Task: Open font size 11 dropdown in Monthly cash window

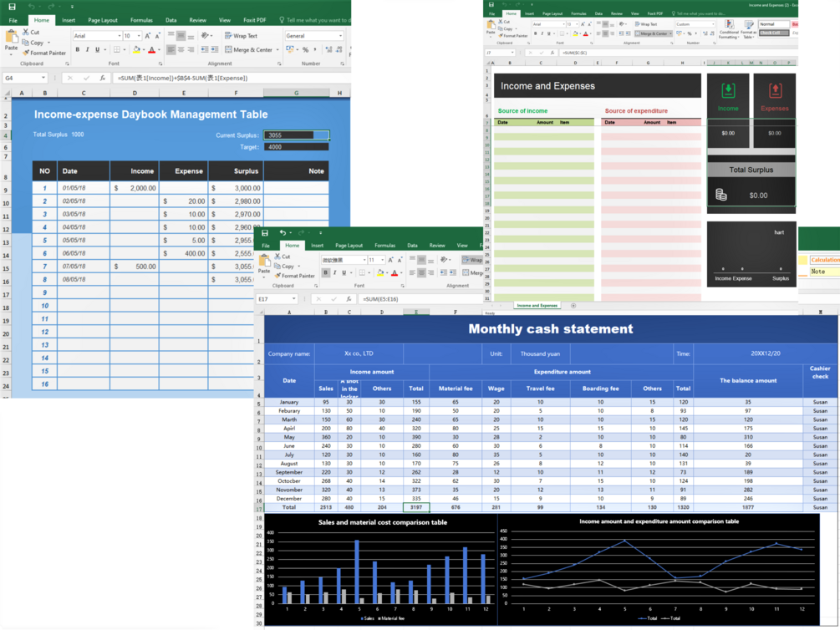Action: point(383,260)
